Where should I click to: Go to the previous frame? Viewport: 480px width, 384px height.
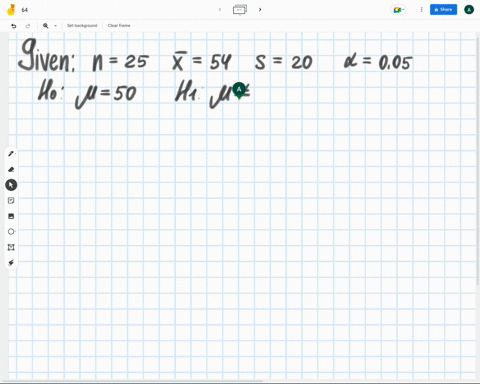[x=220, y=10]
